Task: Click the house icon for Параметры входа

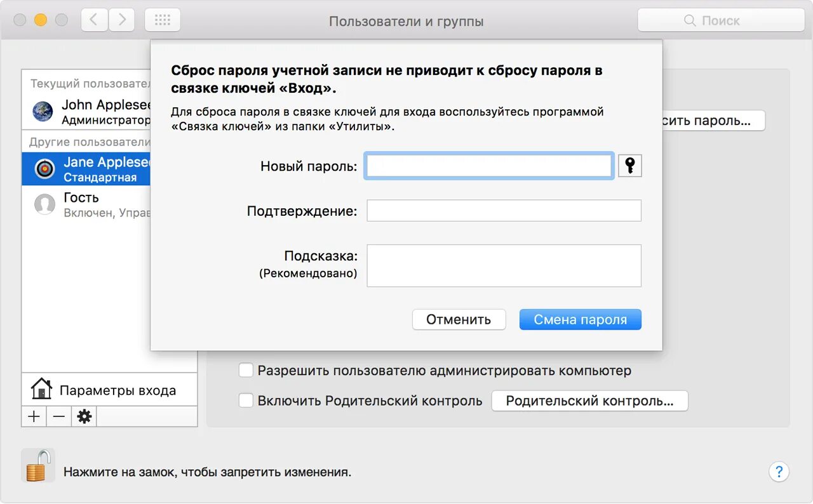Action: (41, 388)
